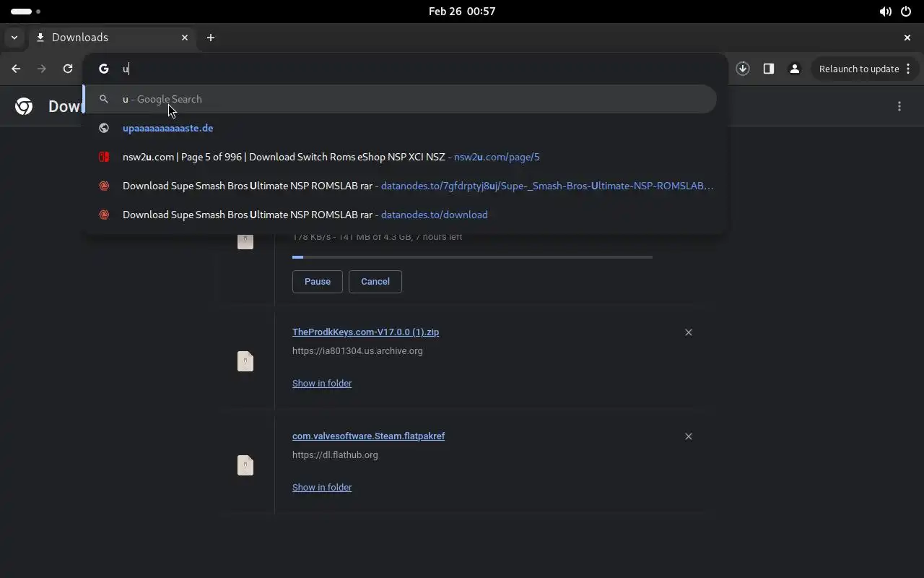The height and width of the screenshot is (578, 924).
Task: Click the nsw2u.com favicon in suggestions
Action: 104,157
